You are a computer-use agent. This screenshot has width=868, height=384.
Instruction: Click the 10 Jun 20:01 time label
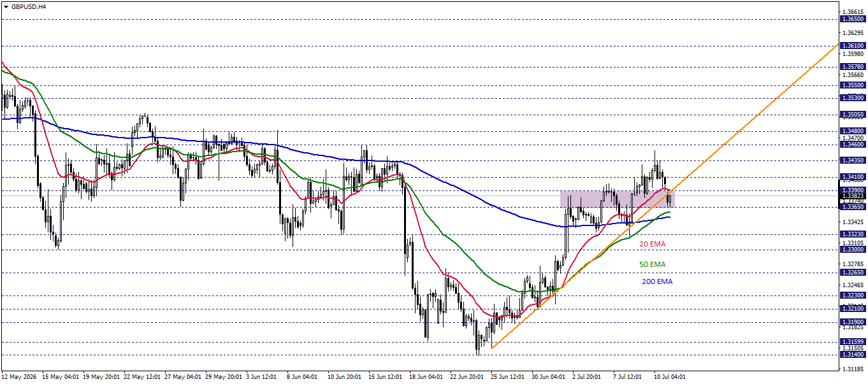click(x=346, y=377)
